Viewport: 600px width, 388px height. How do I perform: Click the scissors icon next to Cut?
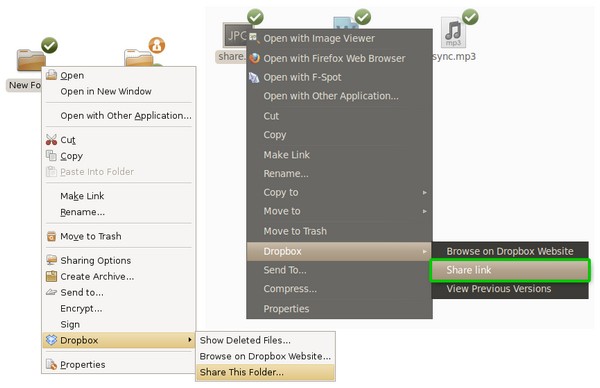[51, 140]
